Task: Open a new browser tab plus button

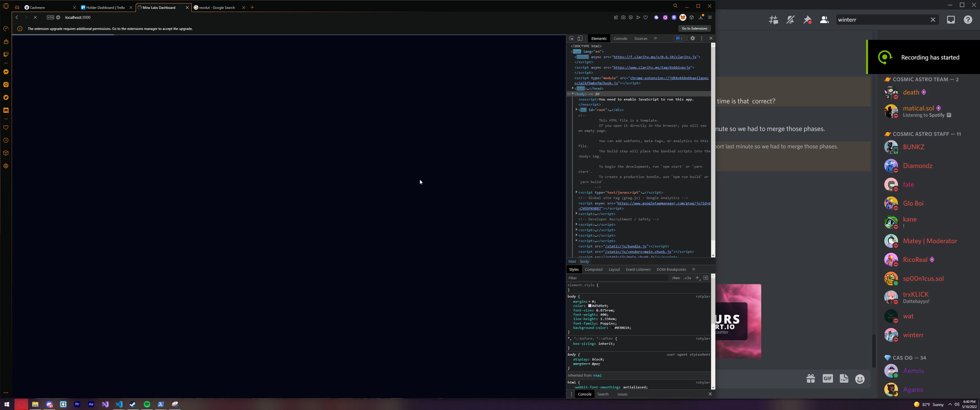Action: pyautogui.click(x=252, y=8)
